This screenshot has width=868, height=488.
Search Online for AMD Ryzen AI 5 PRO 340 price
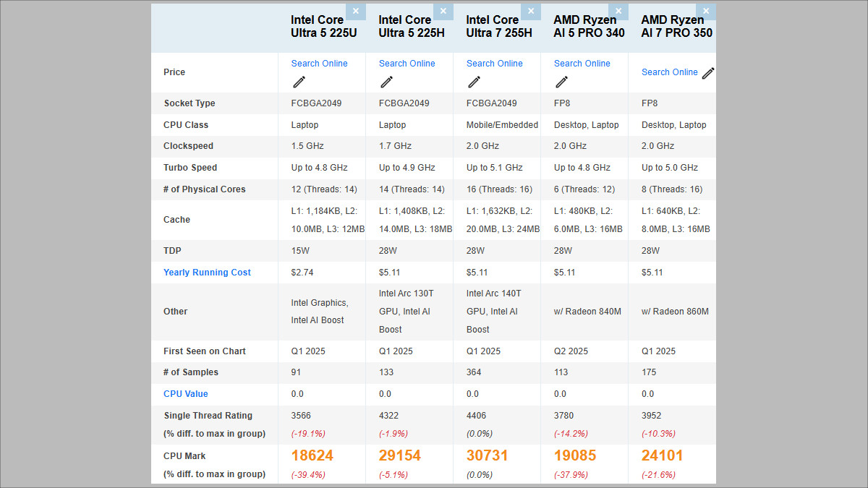[x=582, y=63]
